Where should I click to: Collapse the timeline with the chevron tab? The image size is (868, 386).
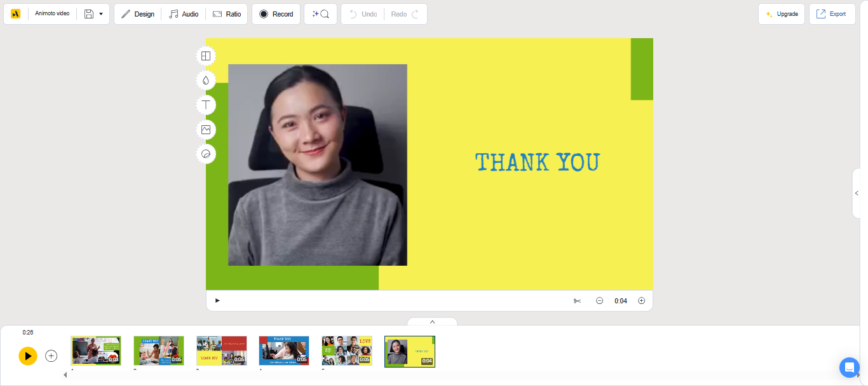[432, 322]
